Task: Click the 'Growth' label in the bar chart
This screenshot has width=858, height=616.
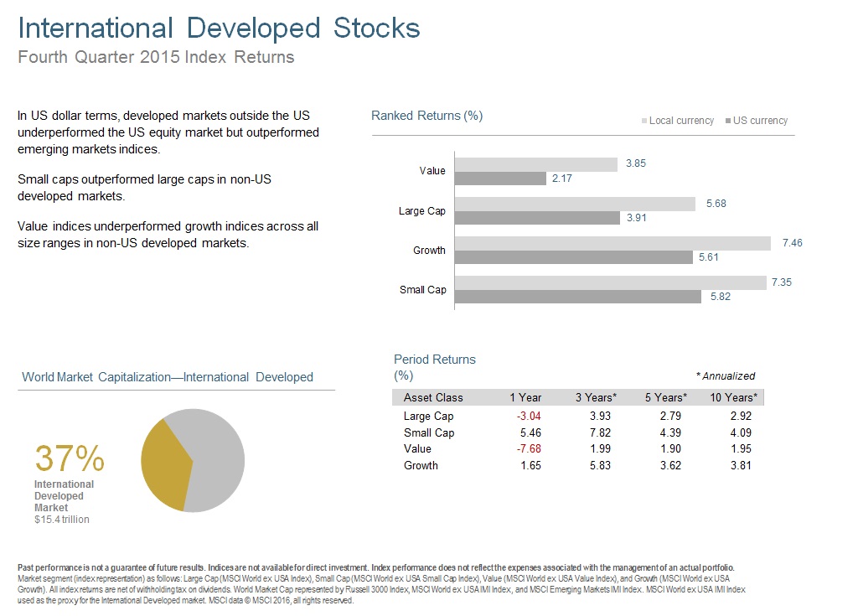Action: tap(429, 251)
